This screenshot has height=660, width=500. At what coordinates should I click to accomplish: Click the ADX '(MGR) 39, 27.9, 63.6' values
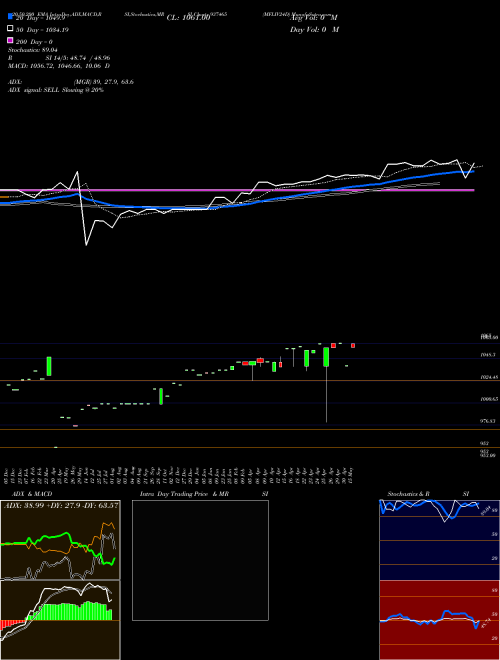coord(104,82)
